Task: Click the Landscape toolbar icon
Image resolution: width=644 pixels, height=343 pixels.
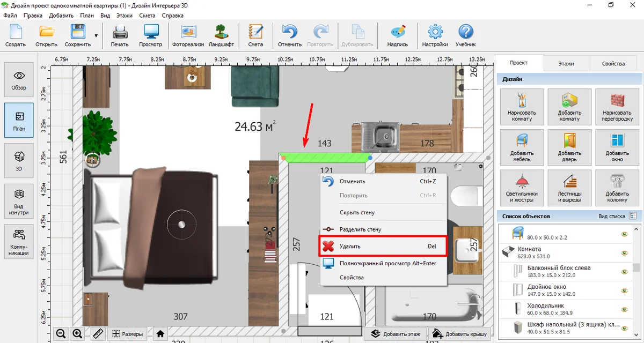Action: (221, 35)
